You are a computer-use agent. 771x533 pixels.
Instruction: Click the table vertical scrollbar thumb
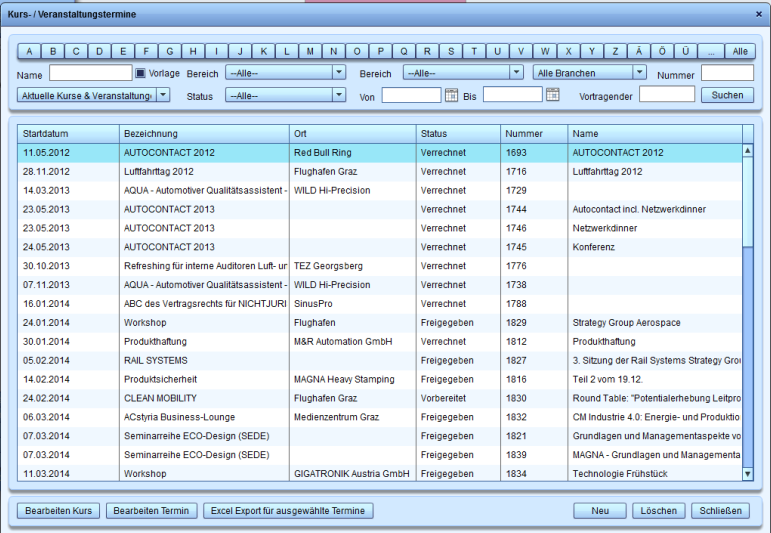747,202
